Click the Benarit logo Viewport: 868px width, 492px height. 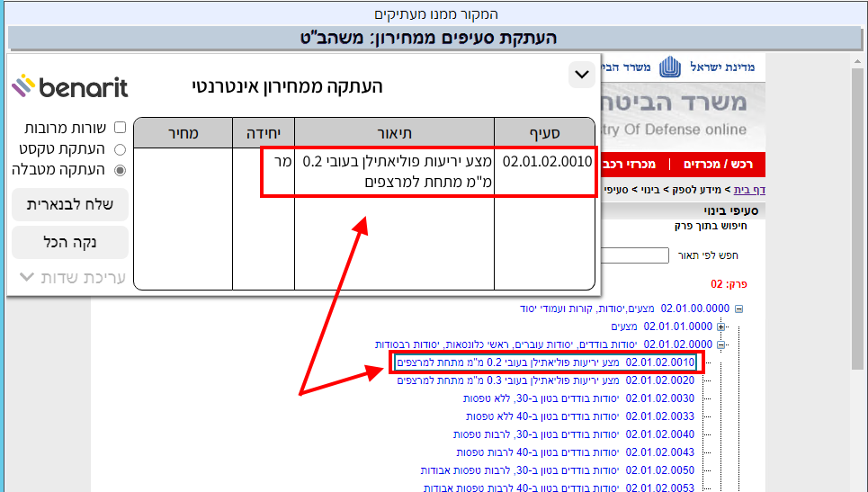pyautogui.click(x=69, y=86)
